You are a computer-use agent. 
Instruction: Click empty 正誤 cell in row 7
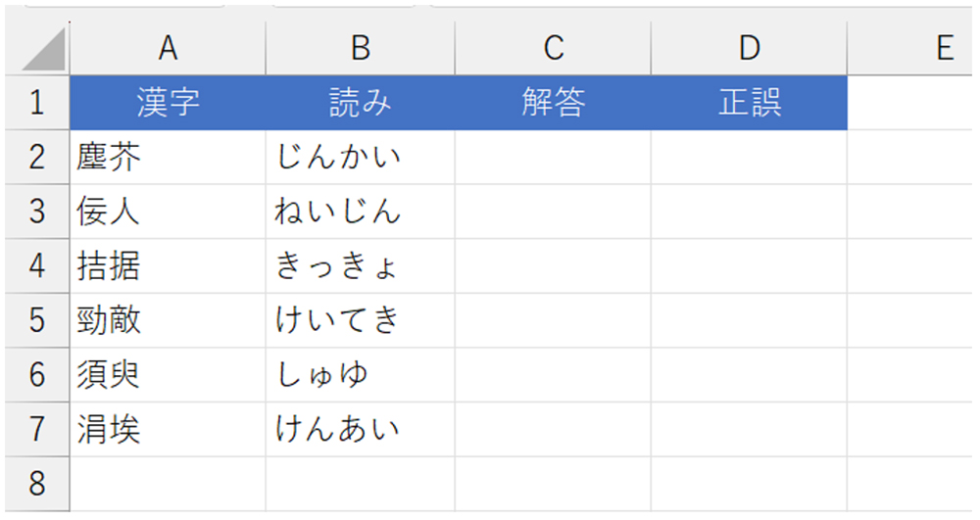[x=749, y=430]
